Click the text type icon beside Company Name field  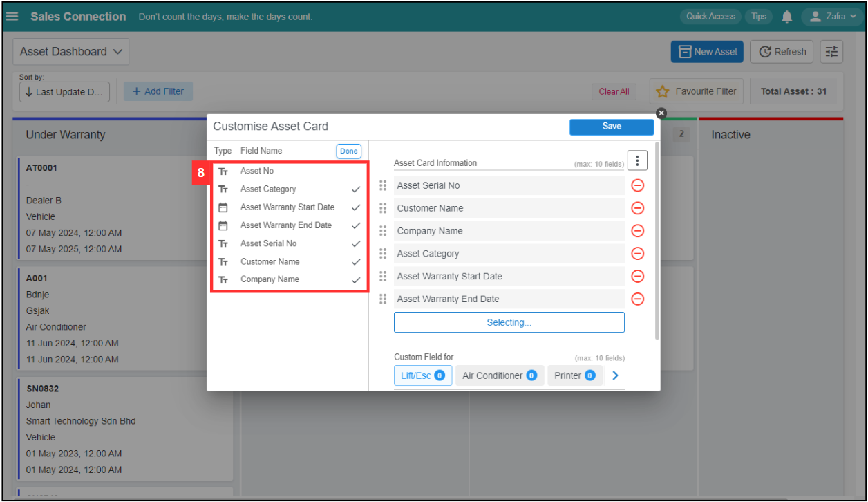pyautogui.click(x=223, y=280)
